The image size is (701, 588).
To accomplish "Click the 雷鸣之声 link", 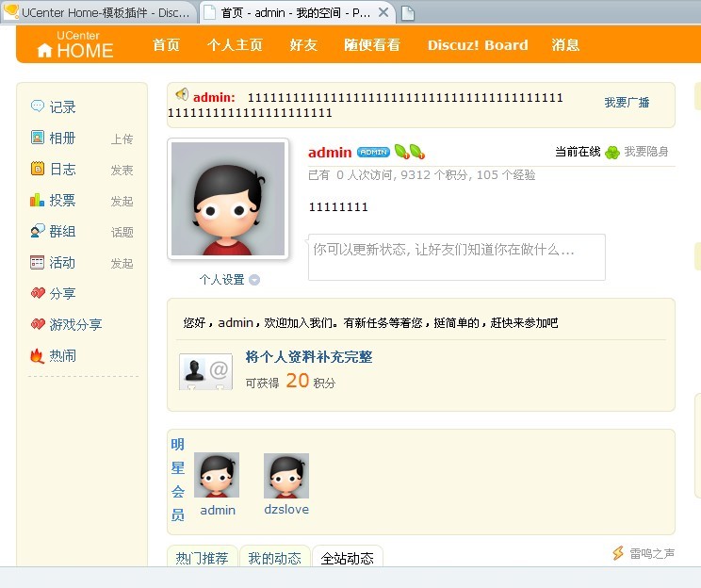I will tap(652, 553).
